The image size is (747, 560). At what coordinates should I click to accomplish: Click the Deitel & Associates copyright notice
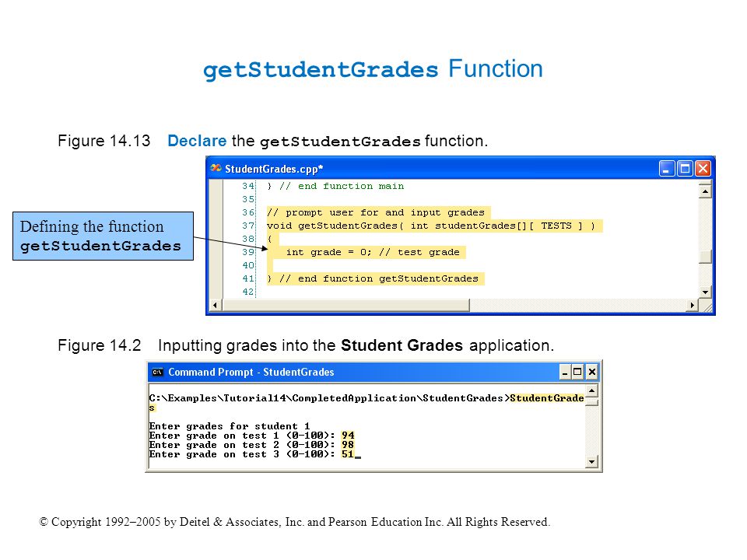[x=294, y=522]
